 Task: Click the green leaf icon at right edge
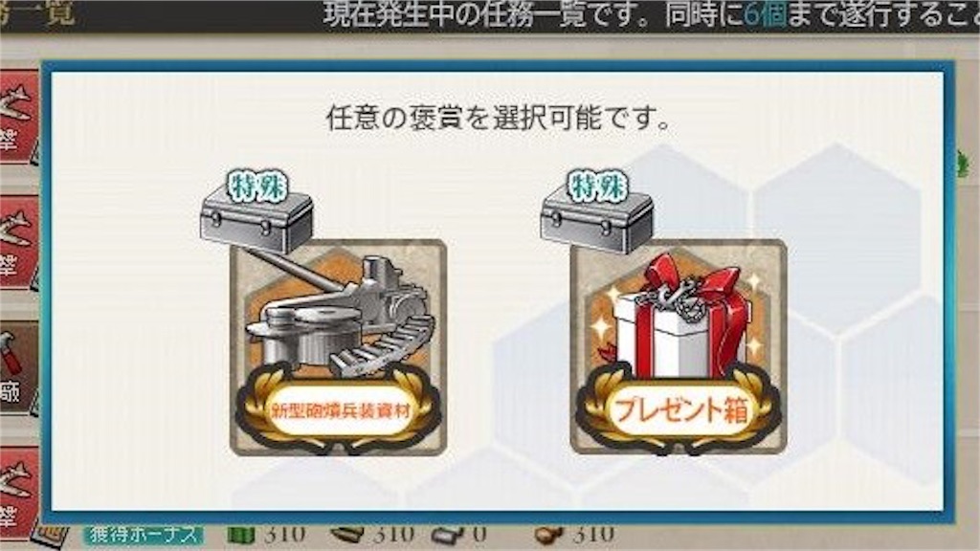point(963,164)
